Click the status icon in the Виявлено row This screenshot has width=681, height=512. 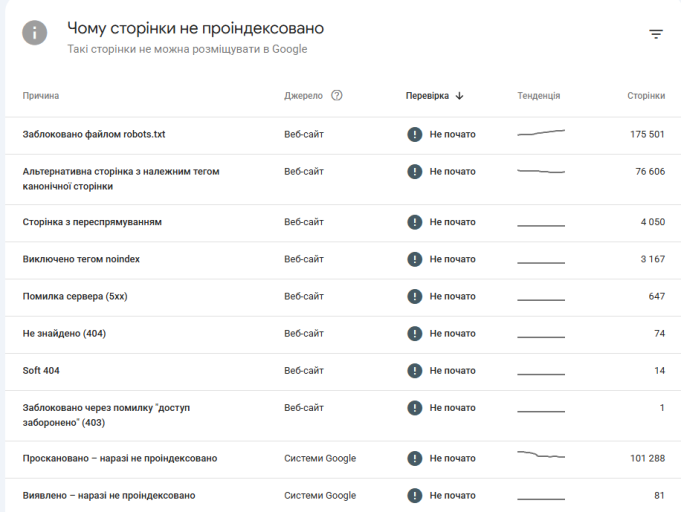point(415,495)
